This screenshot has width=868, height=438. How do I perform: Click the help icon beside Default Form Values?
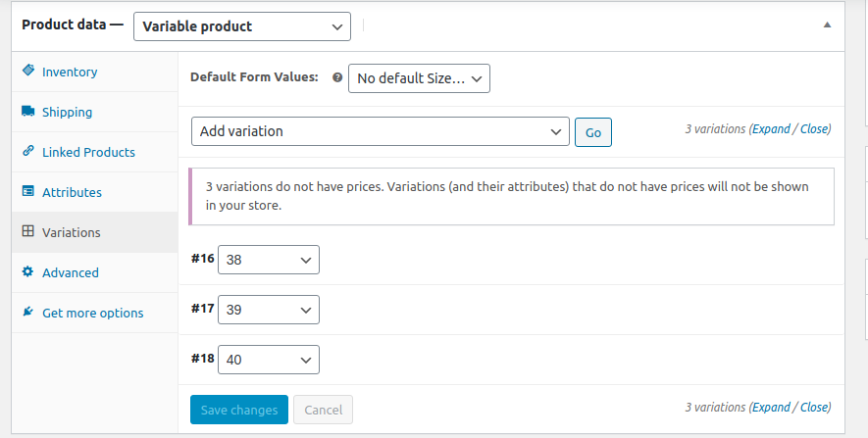337,78
